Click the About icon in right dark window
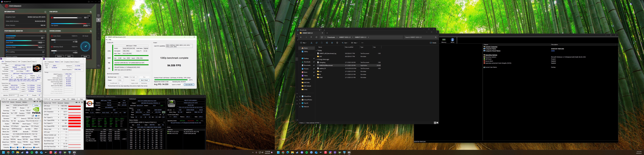The image size is (644, 155). click(452, 40)
